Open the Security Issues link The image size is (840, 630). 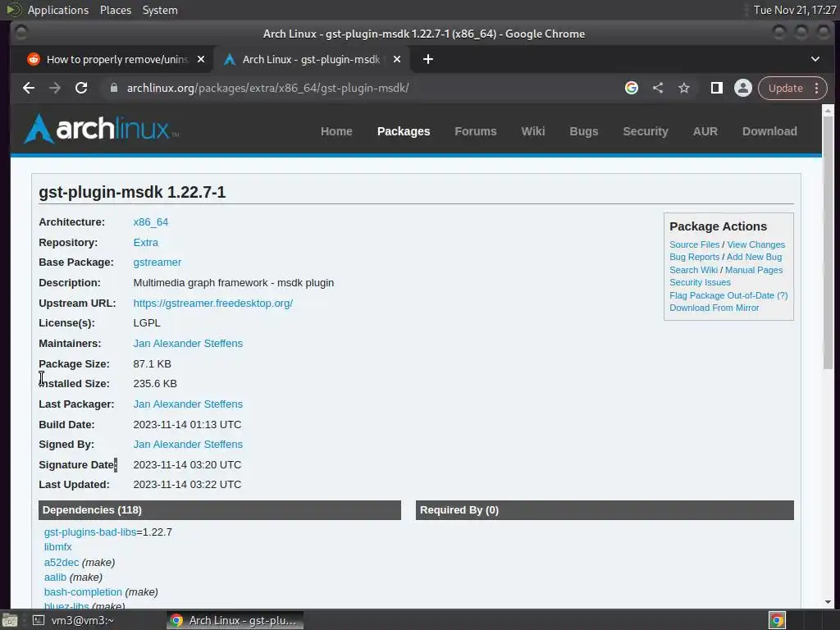700,282
